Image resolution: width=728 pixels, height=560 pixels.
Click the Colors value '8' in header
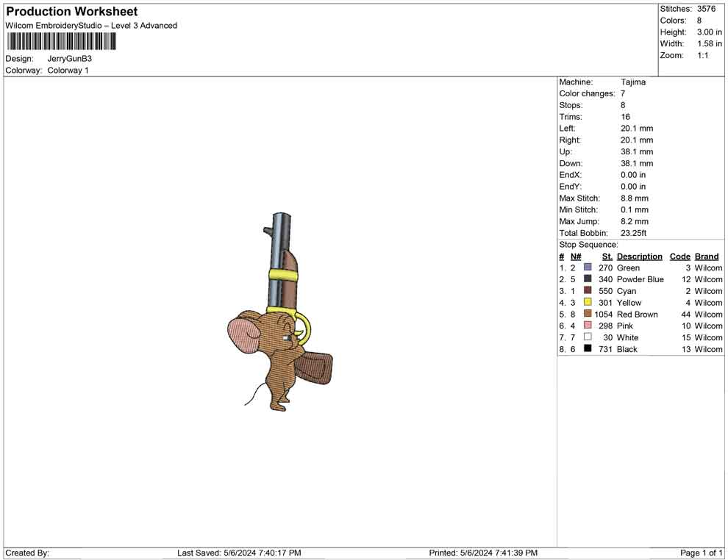(699, 21)
